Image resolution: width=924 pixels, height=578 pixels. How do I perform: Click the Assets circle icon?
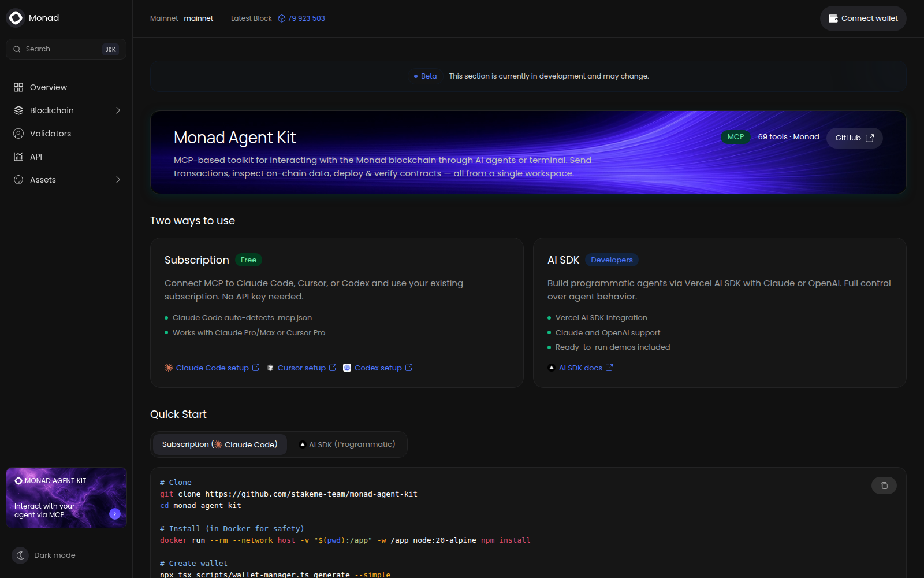tap(18, 180)
